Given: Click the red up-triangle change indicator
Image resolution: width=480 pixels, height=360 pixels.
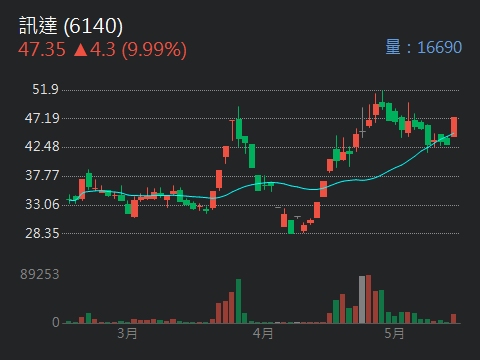Looking at the screenshot, I should [x=80, y=50].
